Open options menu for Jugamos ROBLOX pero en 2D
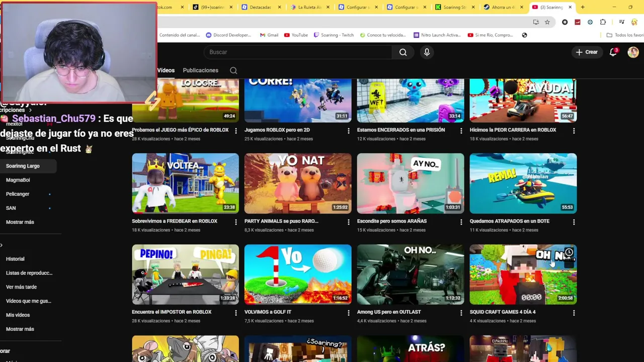 349,131
